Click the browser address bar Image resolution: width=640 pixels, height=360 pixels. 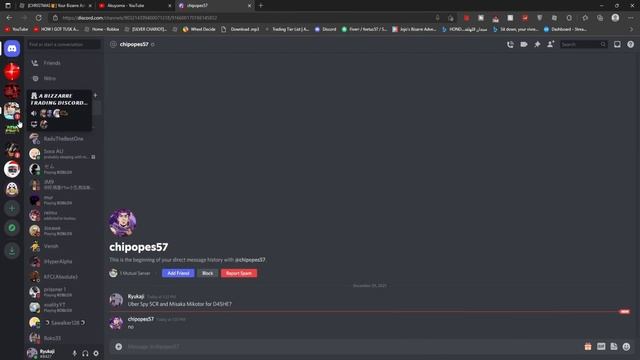pos(245,18)
